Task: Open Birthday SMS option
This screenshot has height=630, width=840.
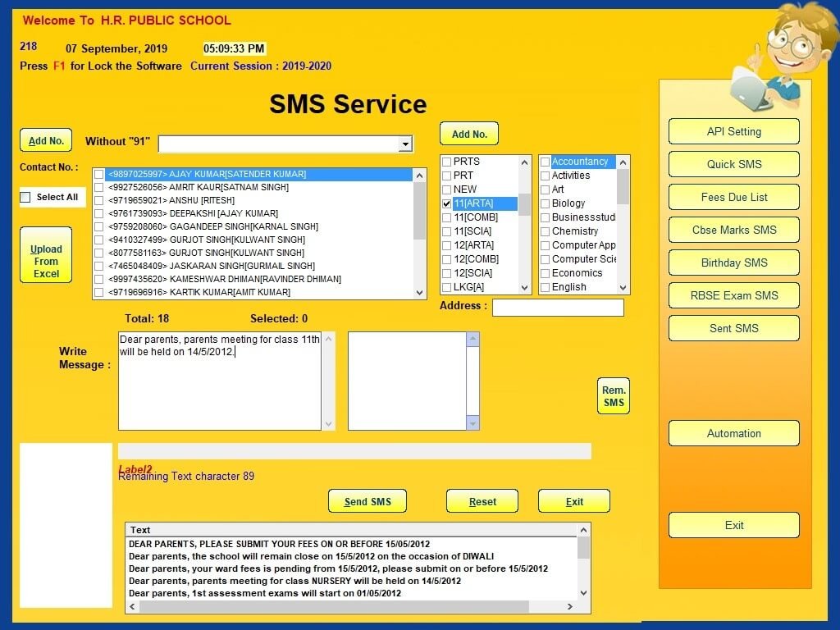Action: tap(734, 262)
